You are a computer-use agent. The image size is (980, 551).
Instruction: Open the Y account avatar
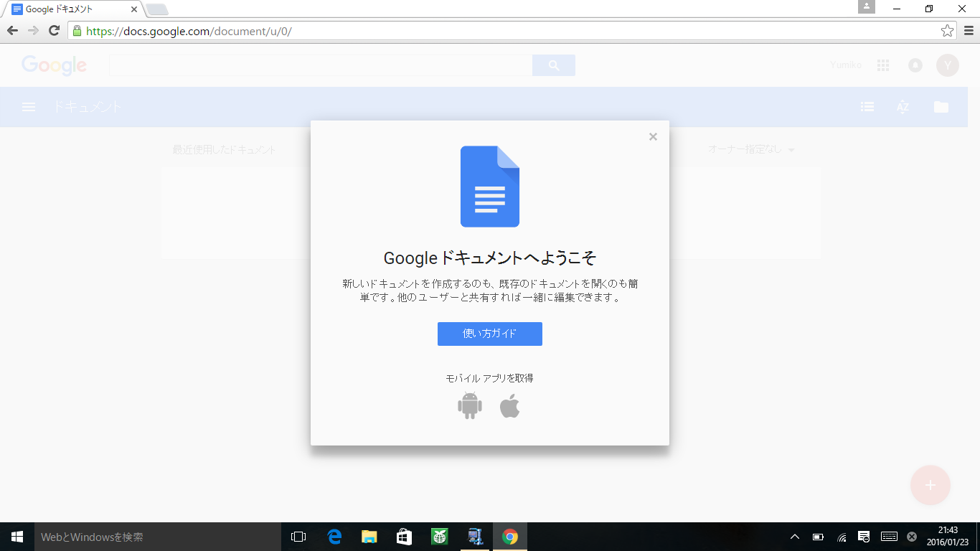(x=948, y=65)
